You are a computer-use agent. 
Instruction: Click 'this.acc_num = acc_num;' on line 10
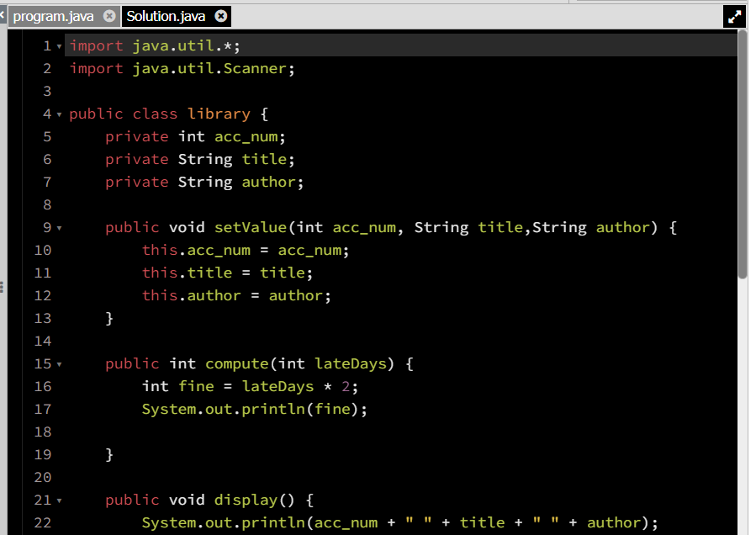[246, 251]
